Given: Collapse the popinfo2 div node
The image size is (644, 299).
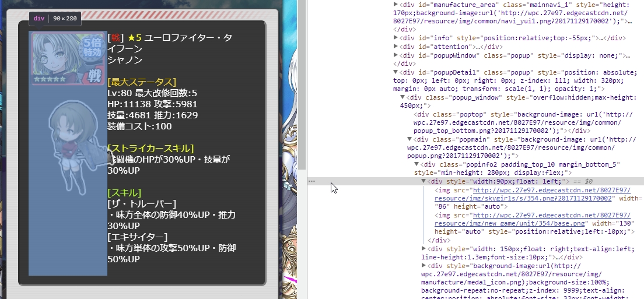Looking at the screenshot, I should pos(416,164).
